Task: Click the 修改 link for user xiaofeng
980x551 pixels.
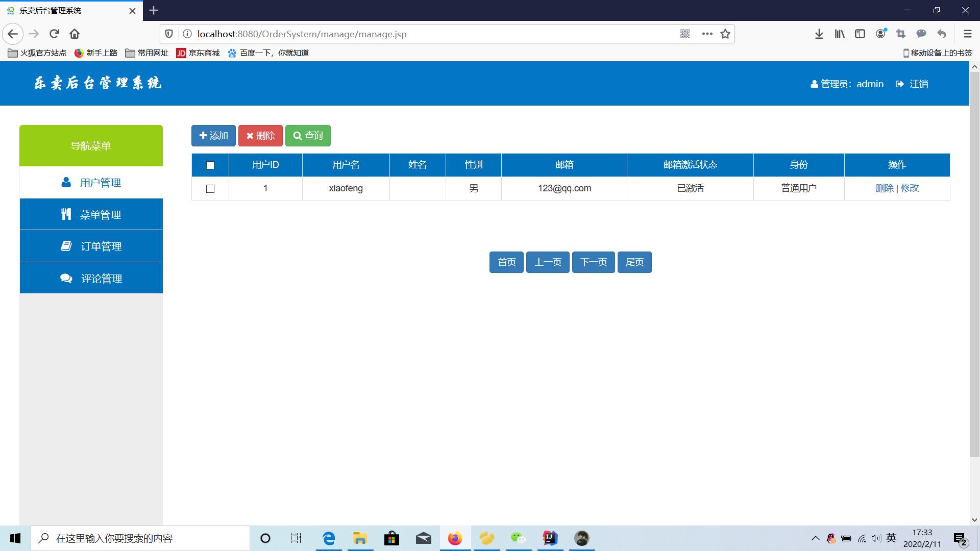Action: (909, 188)
